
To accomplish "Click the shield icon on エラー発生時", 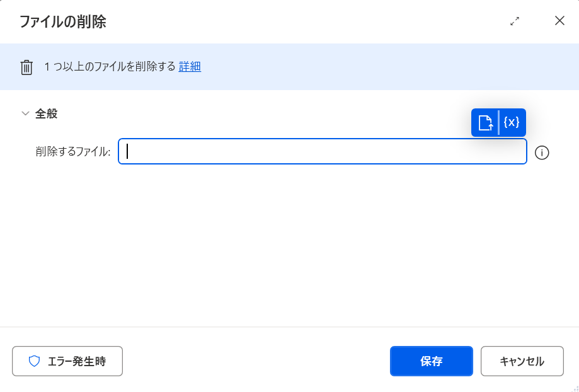I will click(35, 361).
